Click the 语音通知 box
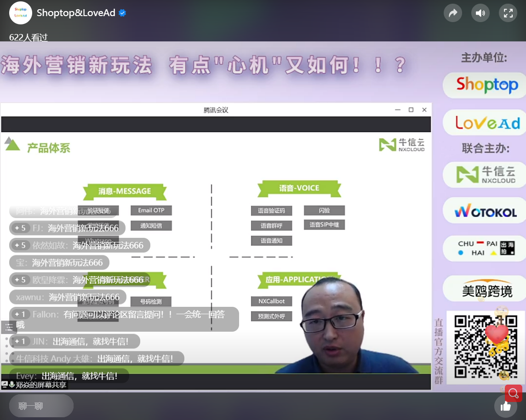 (x=271, y=241)
